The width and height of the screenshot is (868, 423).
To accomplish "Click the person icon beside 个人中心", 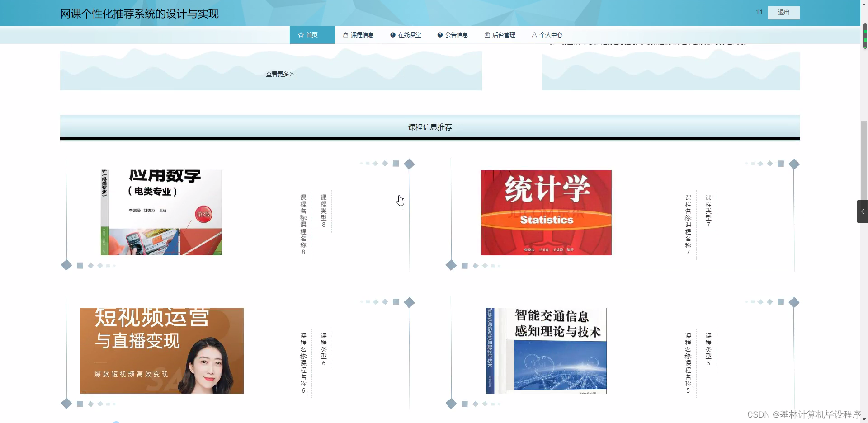I will point(535,35).
